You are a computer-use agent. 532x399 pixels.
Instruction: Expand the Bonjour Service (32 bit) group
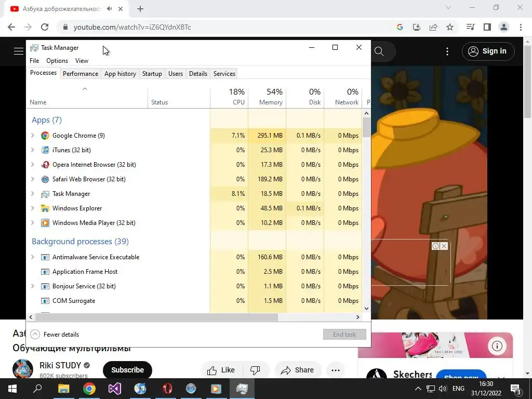click(33, 286)
